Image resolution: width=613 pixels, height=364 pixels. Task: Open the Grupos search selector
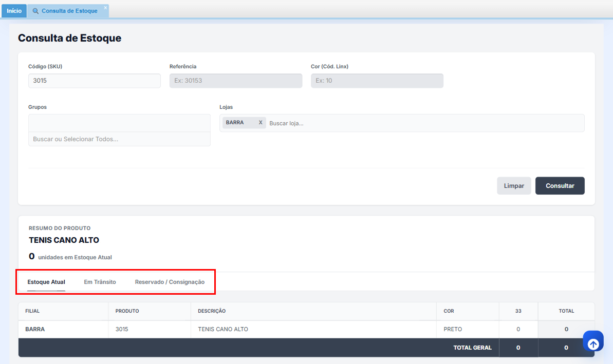(119, 139)
